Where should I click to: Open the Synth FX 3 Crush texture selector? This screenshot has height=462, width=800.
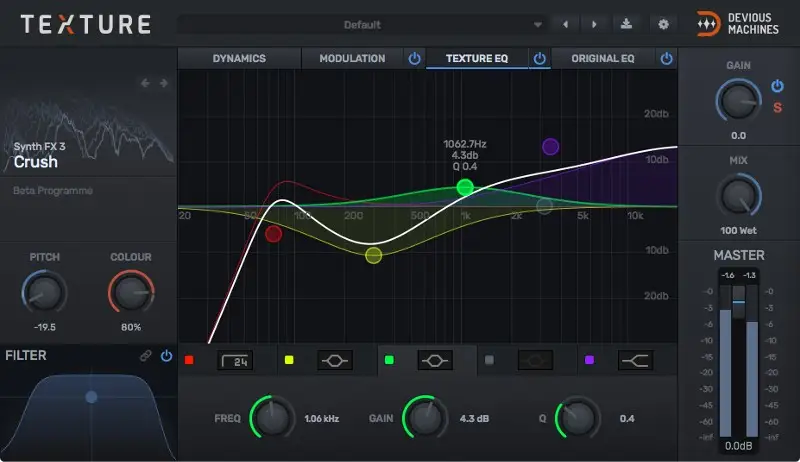88,155
